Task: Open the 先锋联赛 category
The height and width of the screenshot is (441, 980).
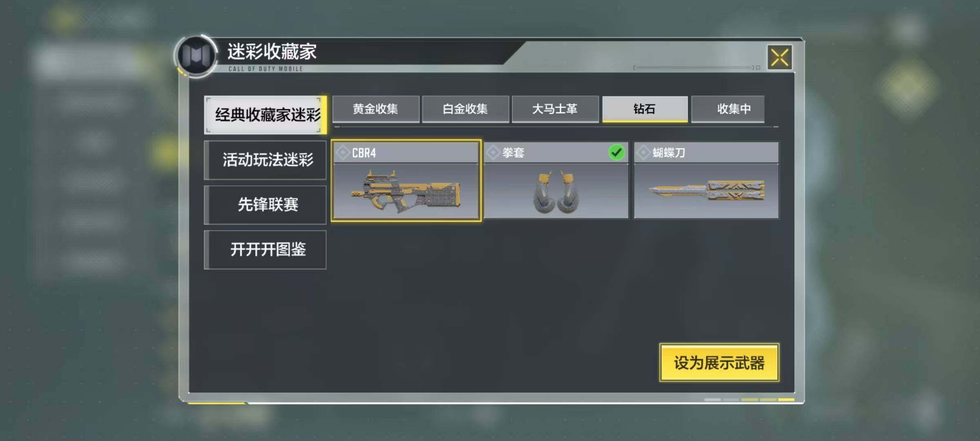Action: [x=265, y=205]
